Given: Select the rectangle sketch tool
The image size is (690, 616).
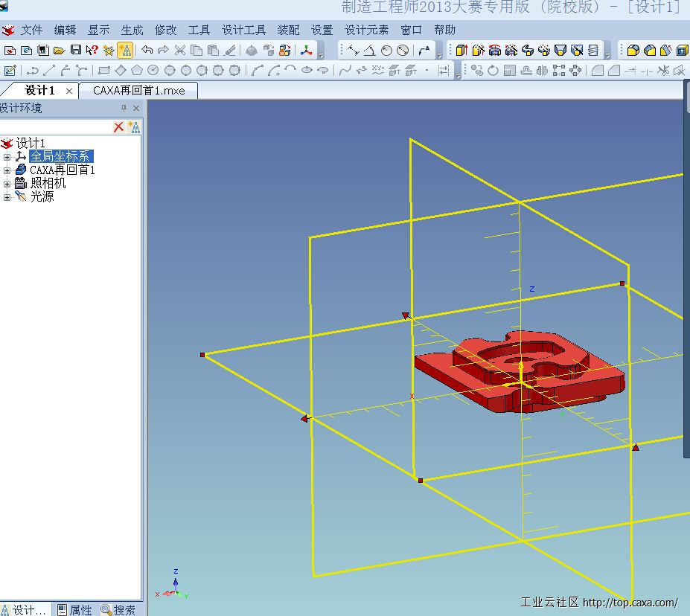Looking at the screenshot, I should pyautogui.click(x=104, y=71).
